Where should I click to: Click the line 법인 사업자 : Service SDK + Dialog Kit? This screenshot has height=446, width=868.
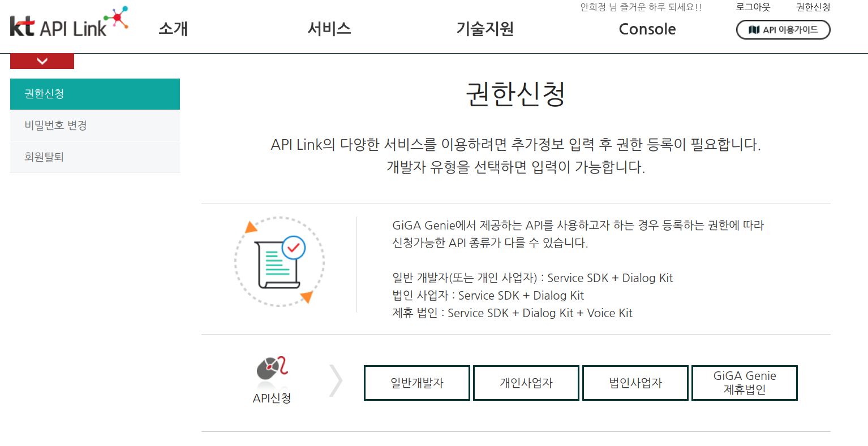pyautogui.click(x=488, y=296)
